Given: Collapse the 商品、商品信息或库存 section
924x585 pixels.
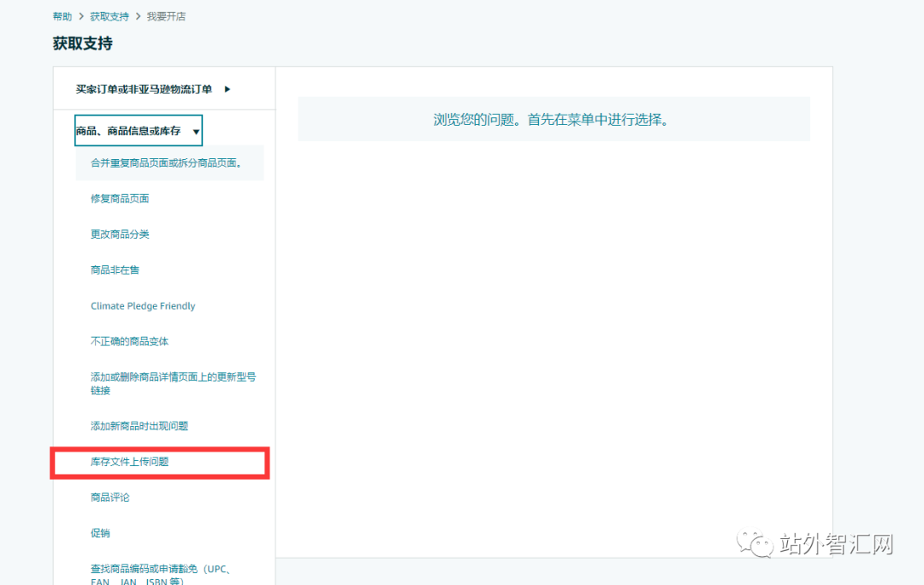Looking at the screenshot, I should [139, 131].
